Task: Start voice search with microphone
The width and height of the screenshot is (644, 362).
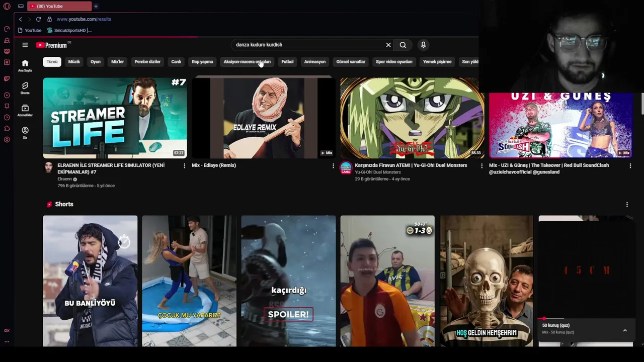Action: [423, 45]
